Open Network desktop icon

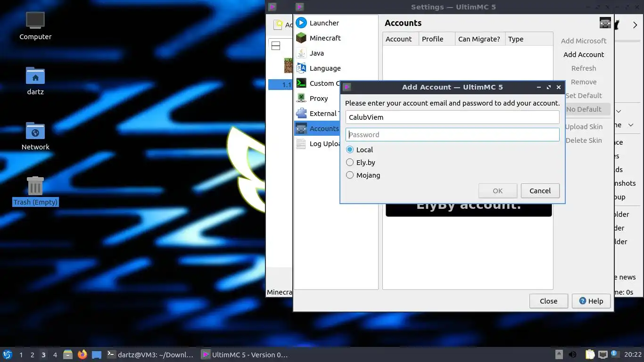[35, 136]
